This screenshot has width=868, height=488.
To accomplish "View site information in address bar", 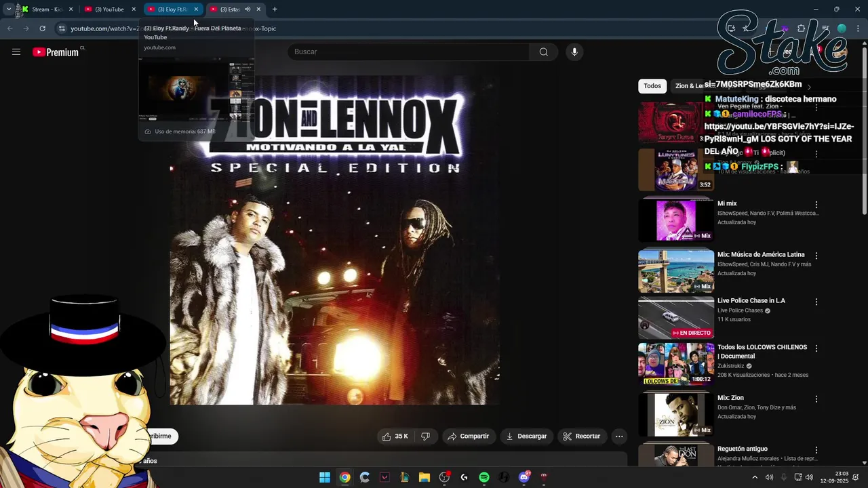I will pos(62,28).
